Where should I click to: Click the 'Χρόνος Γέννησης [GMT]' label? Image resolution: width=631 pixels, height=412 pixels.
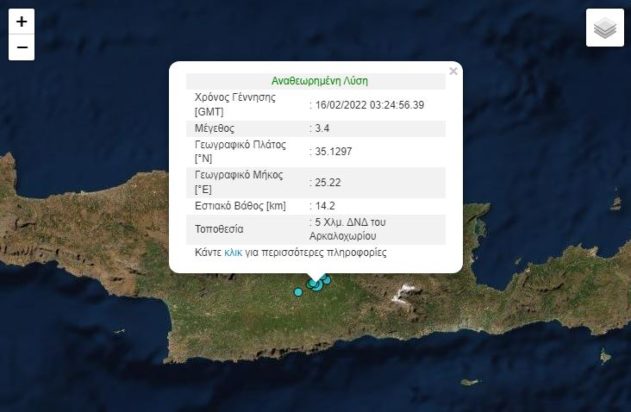234,104
